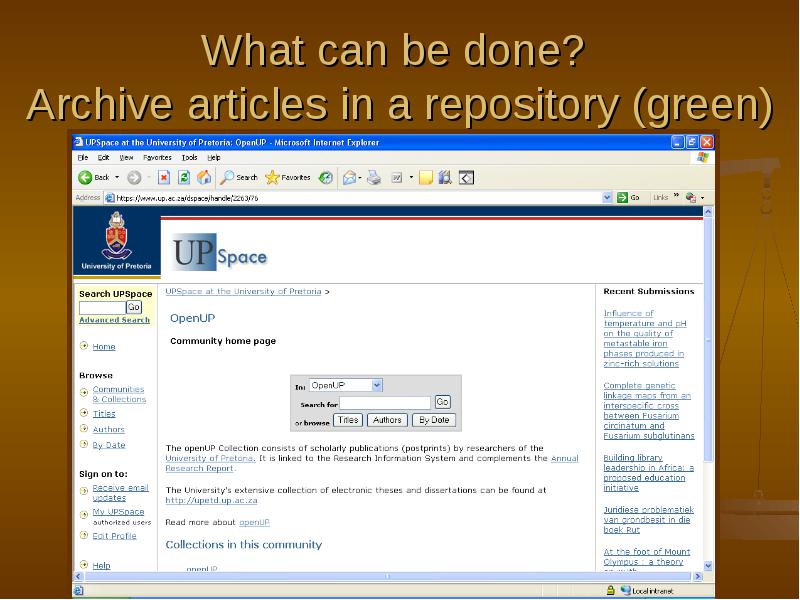Open the My UPSpace link
The image size is (800, 600).
click(118, 512)
